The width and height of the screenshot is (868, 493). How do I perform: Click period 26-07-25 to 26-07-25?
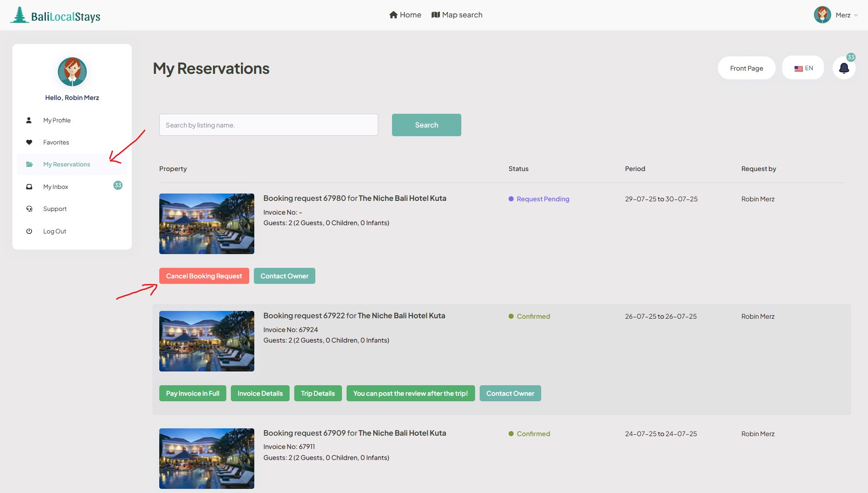tap(661, 316)
